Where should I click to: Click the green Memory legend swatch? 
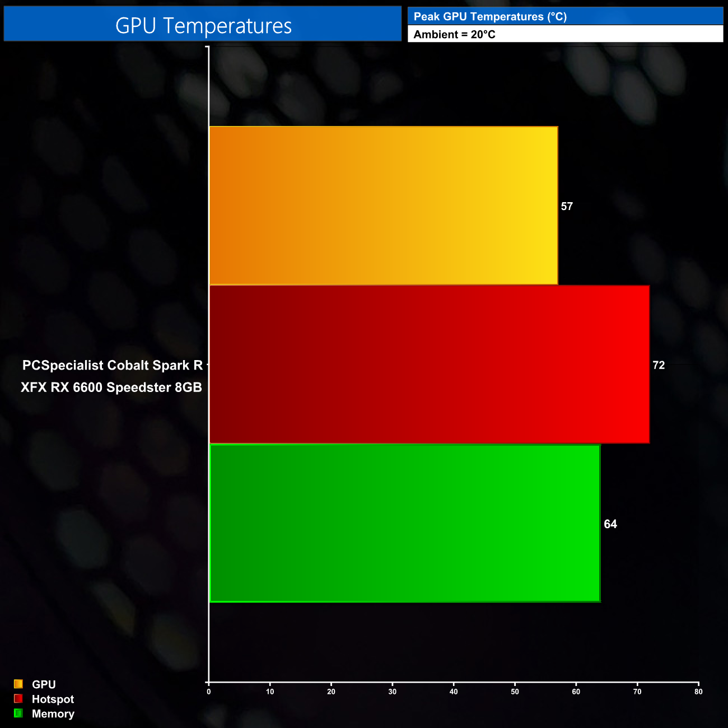click(x=18, y=713)
